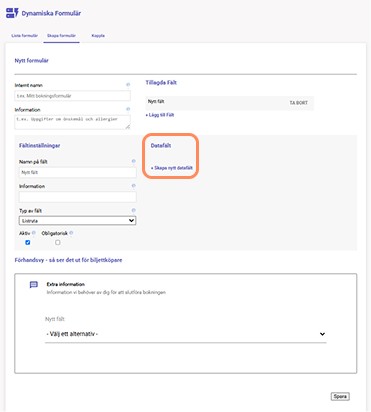
Task: Click the Nytt formulär heading
Action: (x=32, y=61)
